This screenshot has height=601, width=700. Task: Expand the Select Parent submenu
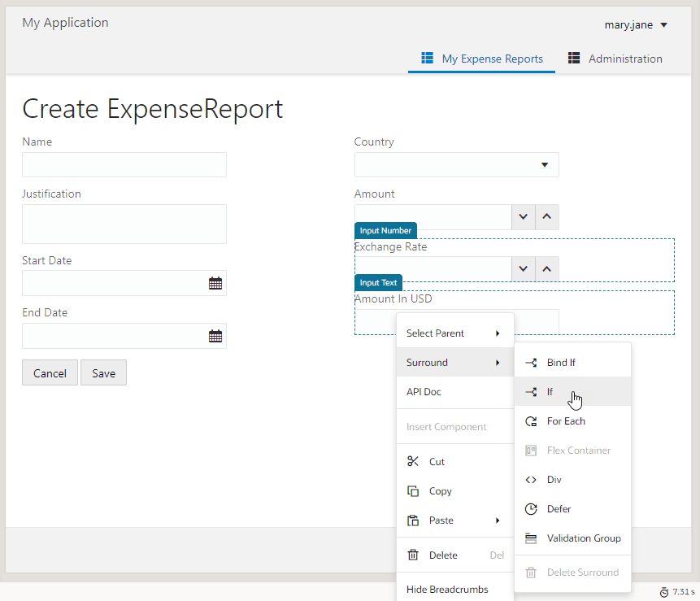pyautogui.click(x=455, y=333)
